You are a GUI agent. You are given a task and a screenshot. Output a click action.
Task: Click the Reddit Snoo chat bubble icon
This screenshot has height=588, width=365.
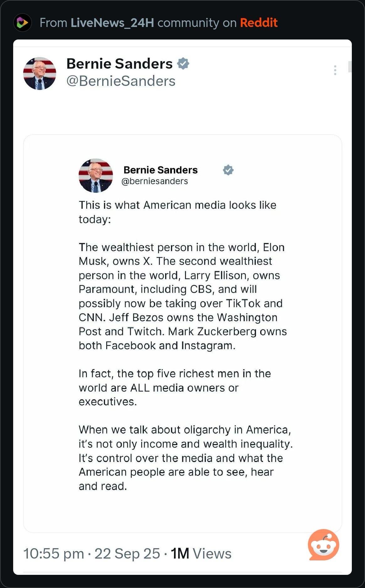pyautogui.click(x=323, y=545)
